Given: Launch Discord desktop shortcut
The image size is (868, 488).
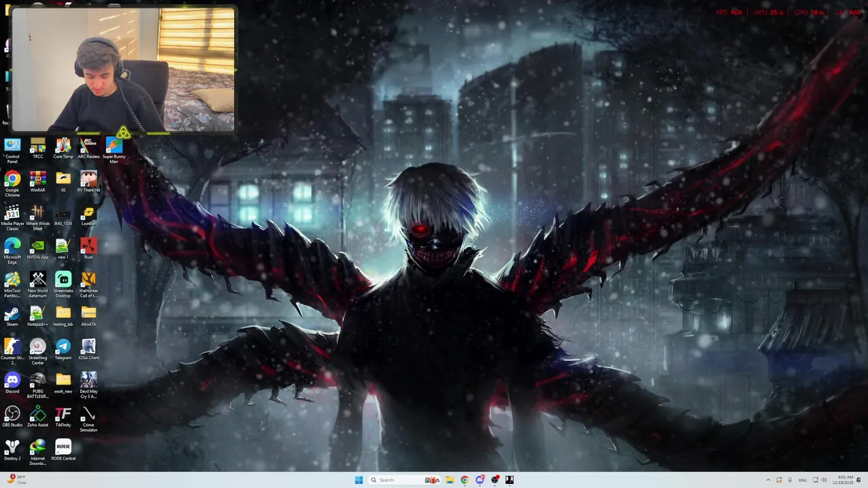Looking at the screenshot, I should point(12,383).
